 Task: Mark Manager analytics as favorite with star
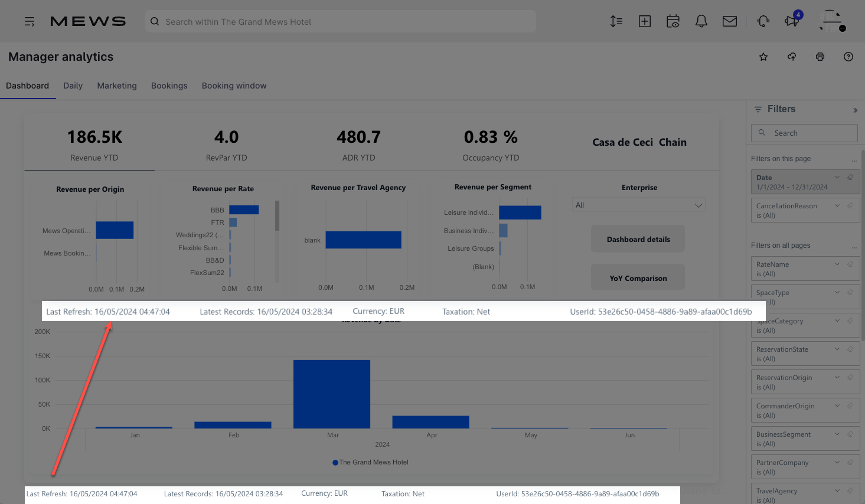click(x=763, y=57)
